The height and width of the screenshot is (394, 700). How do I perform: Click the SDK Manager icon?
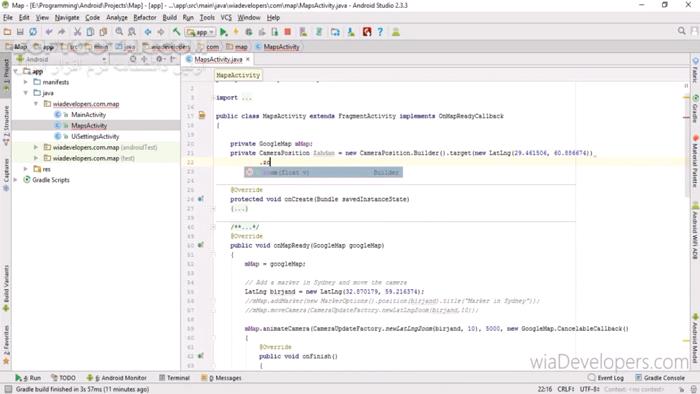[351, 32]
